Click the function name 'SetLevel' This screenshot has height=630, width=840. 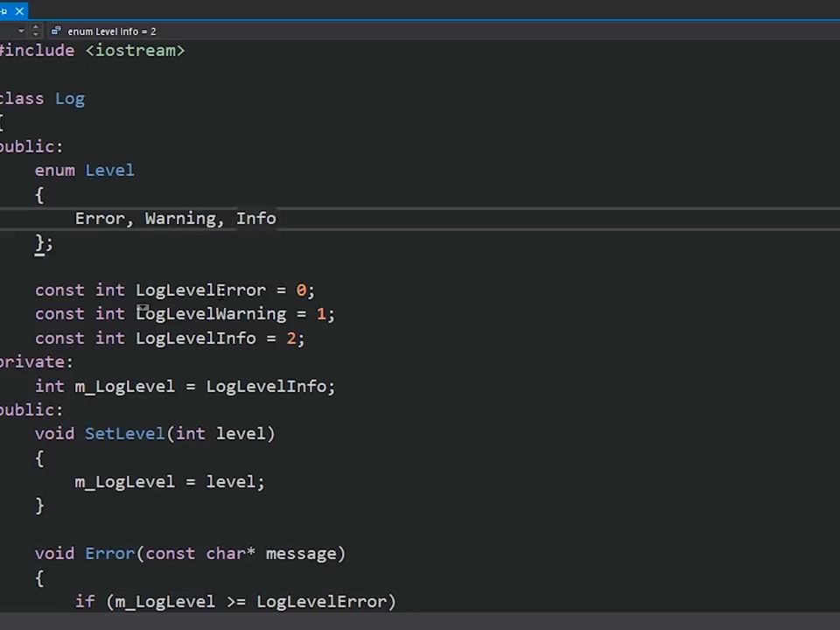[x=125, y=433]
